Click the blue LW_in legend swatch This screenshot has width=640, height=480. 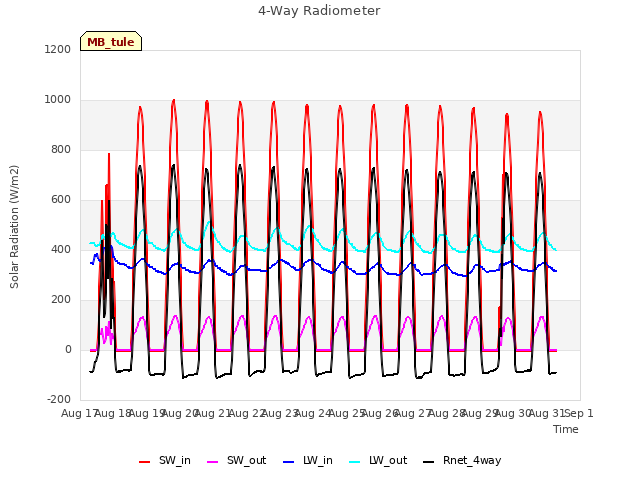pyautogui.click(x=288, y=462)
